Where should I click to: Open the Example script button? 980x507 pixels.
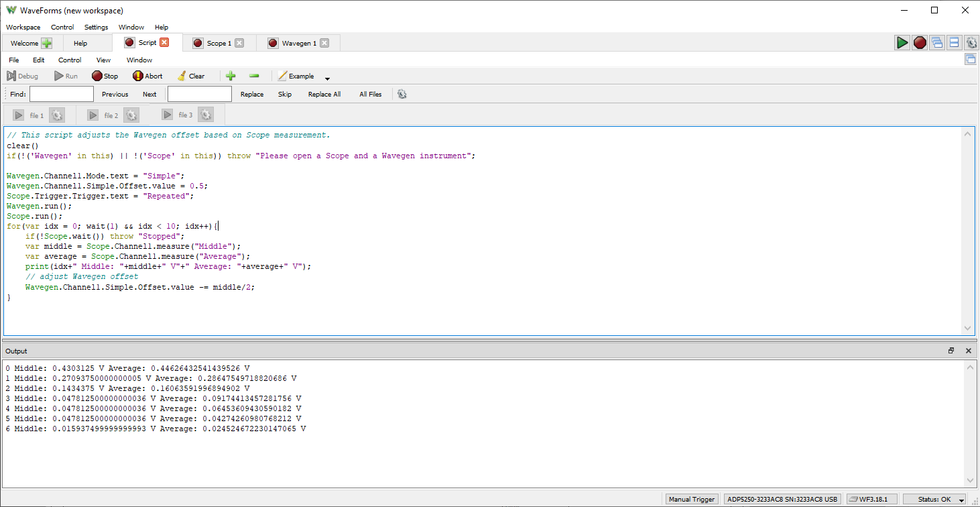pos(296,76)
